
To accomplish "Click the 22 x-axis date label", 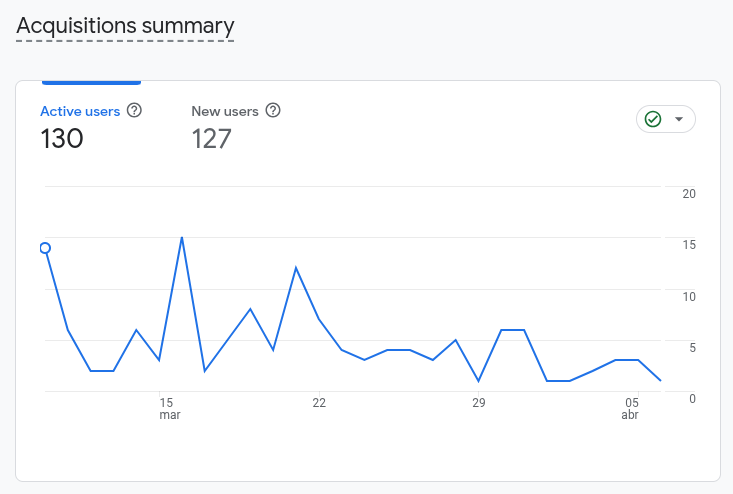I will tap(319, 403).
